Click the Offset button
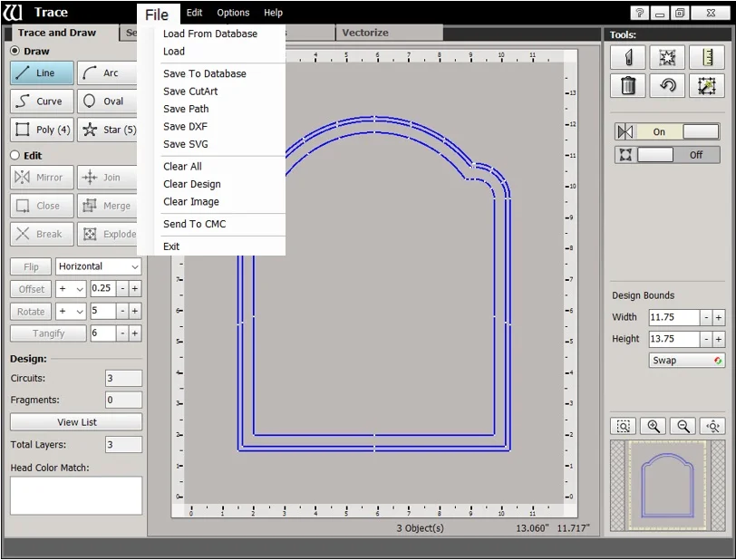The width and height of the screenshot is (736, 560). click(x=31, y=289)
